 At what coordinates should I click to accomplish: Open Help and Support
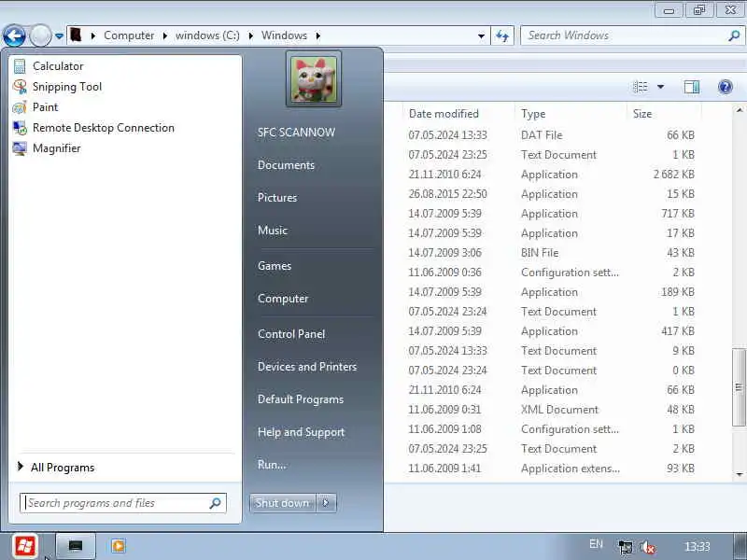coord(301,432)
